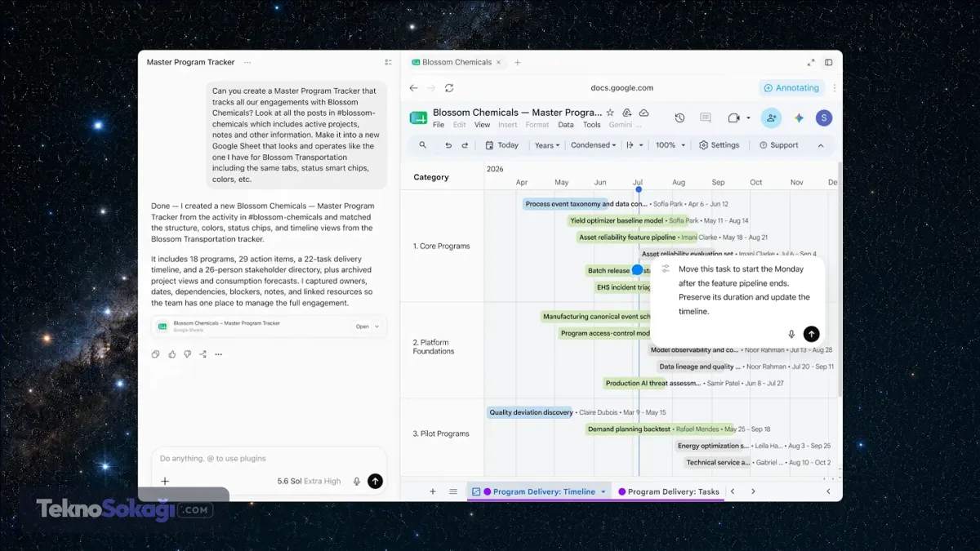Check the cloud save status icon
Screen dimensions: 980x551
tap(644, 113)
